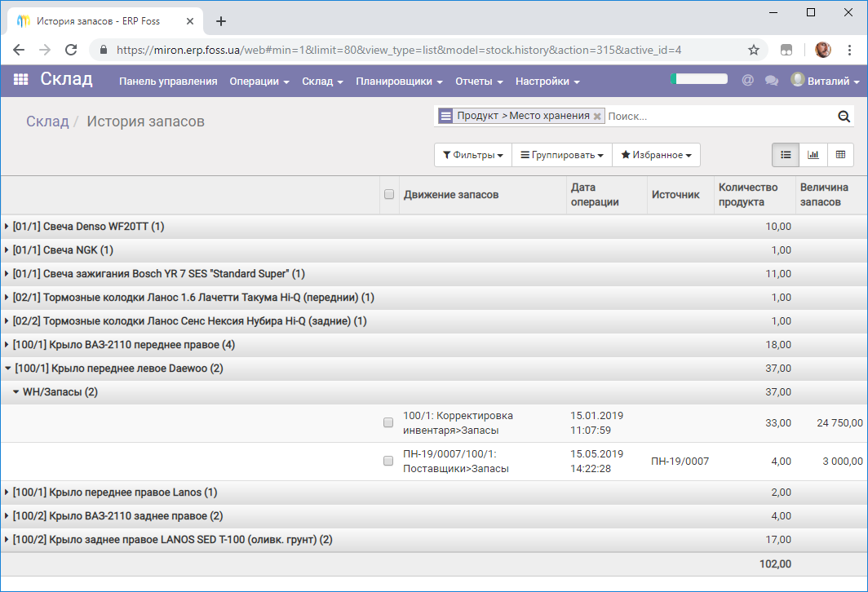This screenshot has height=592, width=868.
Task: Go forward with the browser forward arrow
Action: coord(45,50)
